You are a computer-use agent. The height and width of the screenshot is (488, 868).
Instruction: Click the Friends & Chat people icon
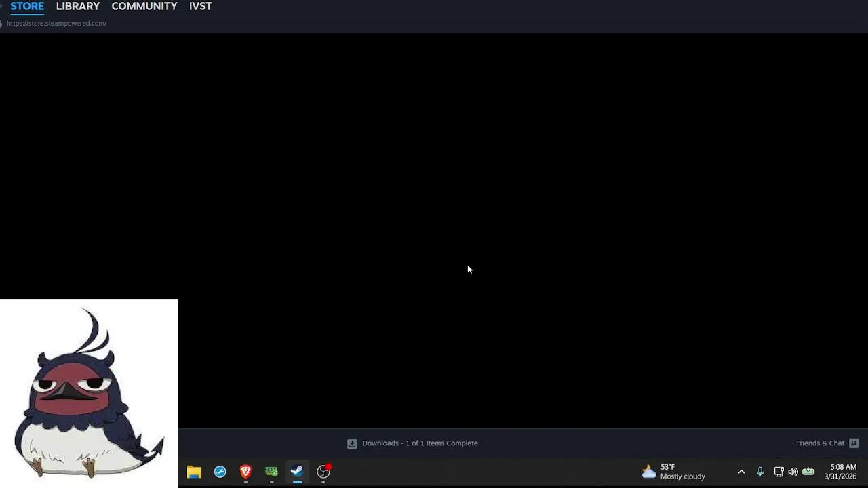[854, 443]
